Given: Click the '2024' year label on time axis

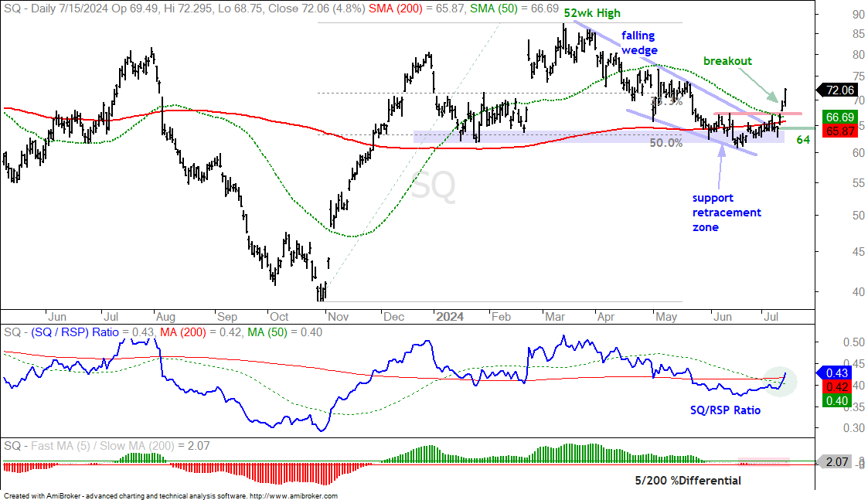Looking at the screenshot, I should click(x=450, y=317).
